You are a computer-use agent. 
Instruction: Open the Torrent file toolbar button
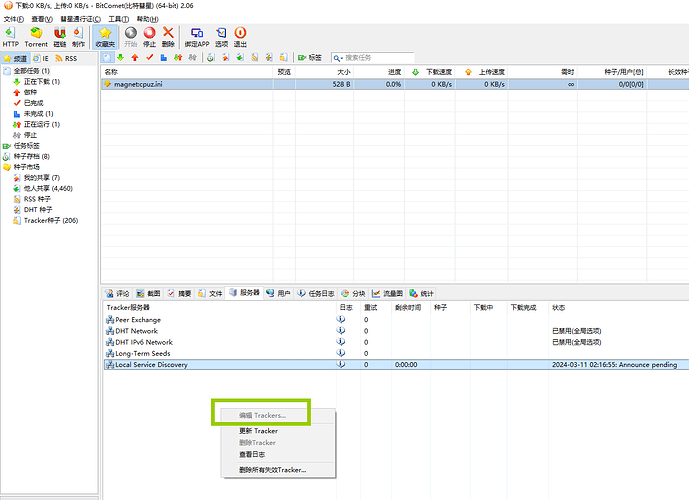tap(36, 37)
